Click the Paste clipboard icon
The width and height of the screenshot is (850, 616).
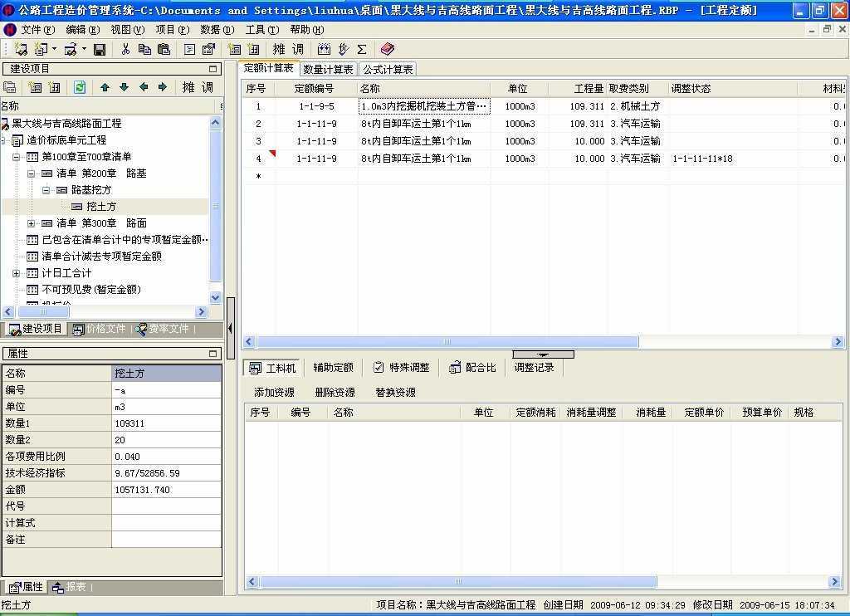(164, 49)
